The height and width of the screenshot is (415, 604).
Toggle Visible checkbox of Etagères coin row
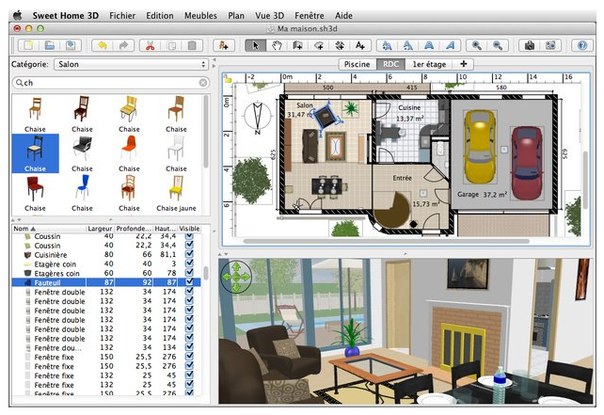(x=189, y=273)
